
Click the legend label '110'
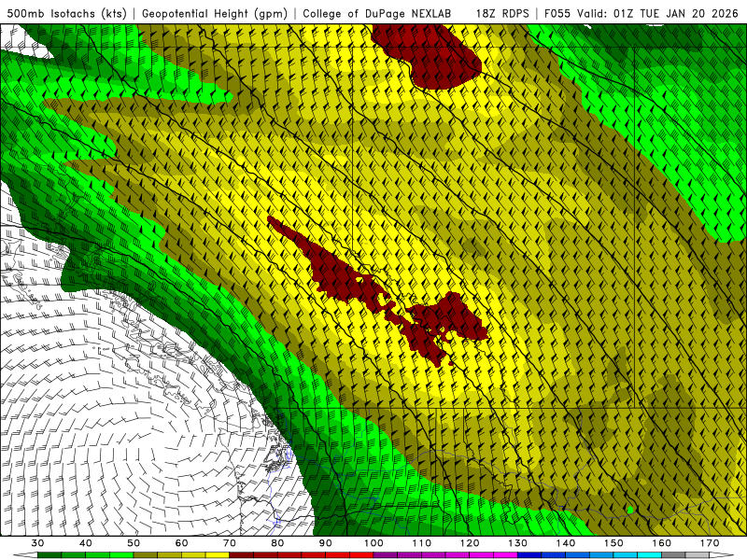pyautogui.click(x=422, y=543)
